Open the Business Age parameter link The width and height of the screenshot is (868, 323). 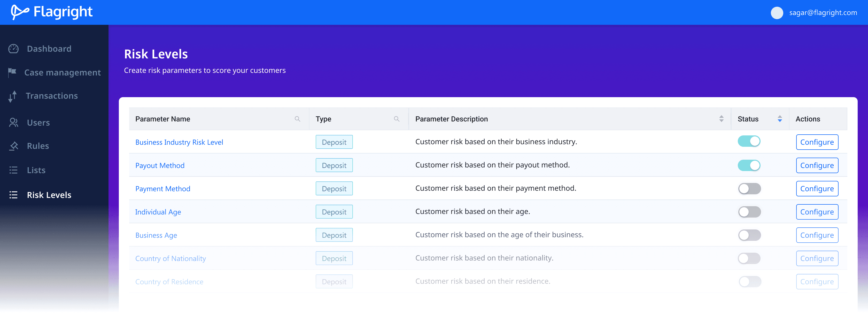pyautogui.click(x=156, y=235)
